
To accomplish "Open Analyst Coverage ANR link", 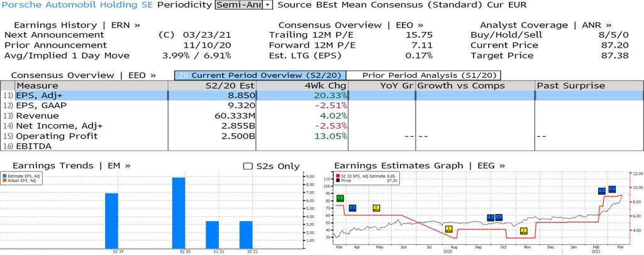I will click(545, 25).
